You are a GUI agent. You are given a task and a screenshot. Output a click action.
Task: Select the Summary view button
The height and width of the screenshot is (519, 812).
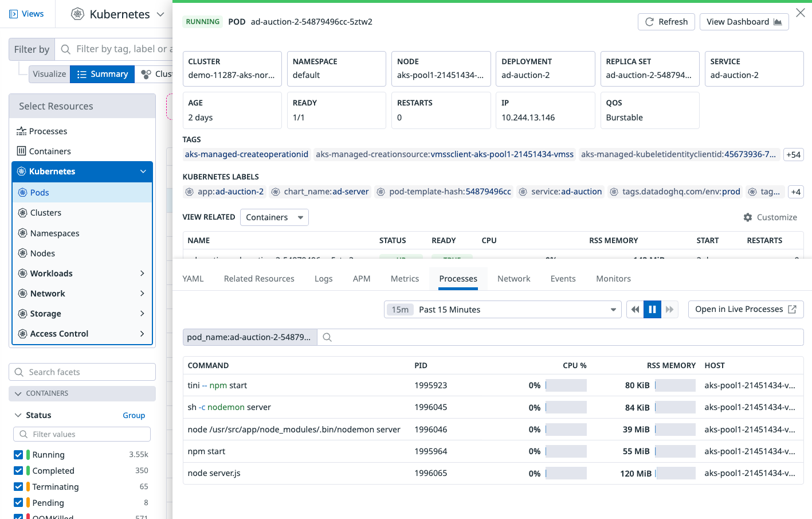point(103,74)
